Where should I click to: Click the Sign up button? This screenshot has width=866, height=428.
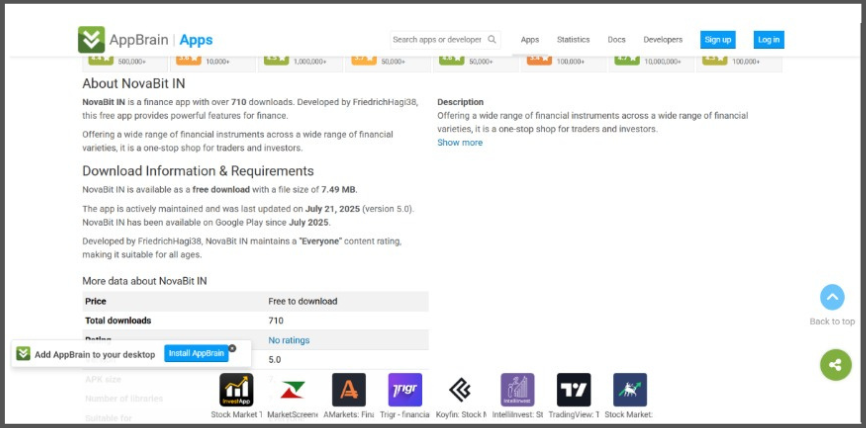(x=718, y=40)
